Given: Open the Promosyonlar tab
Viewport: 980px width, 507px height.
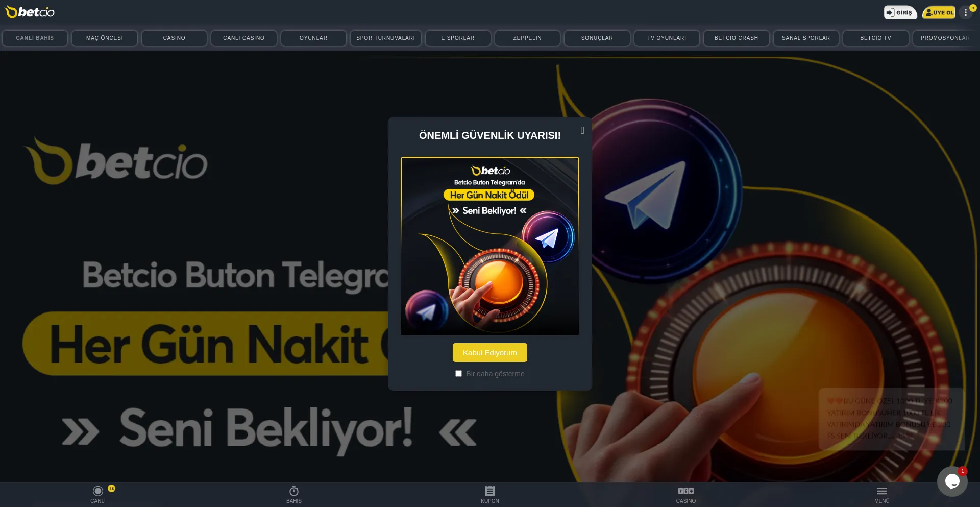Looking at the screenshot, I should coord(945,38).
